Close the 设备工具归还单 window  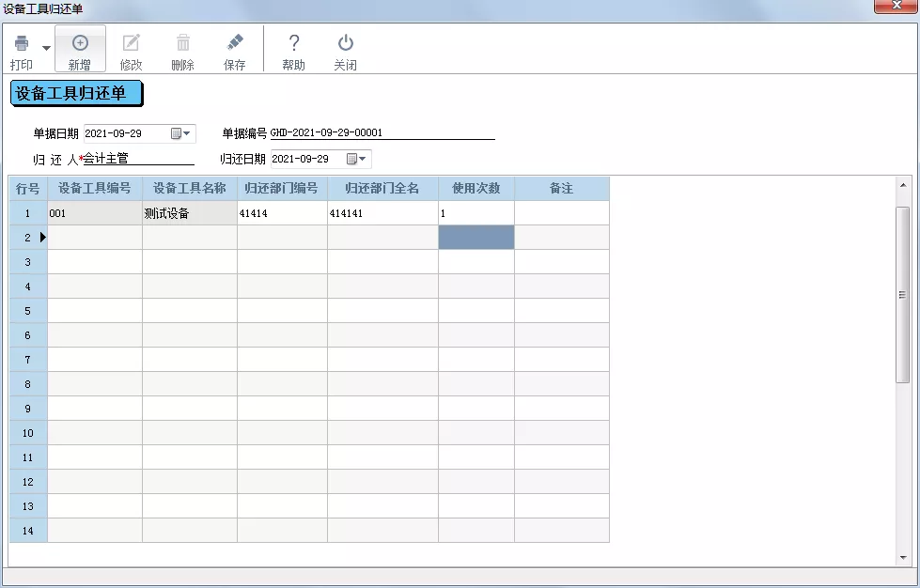pos(896,6)
